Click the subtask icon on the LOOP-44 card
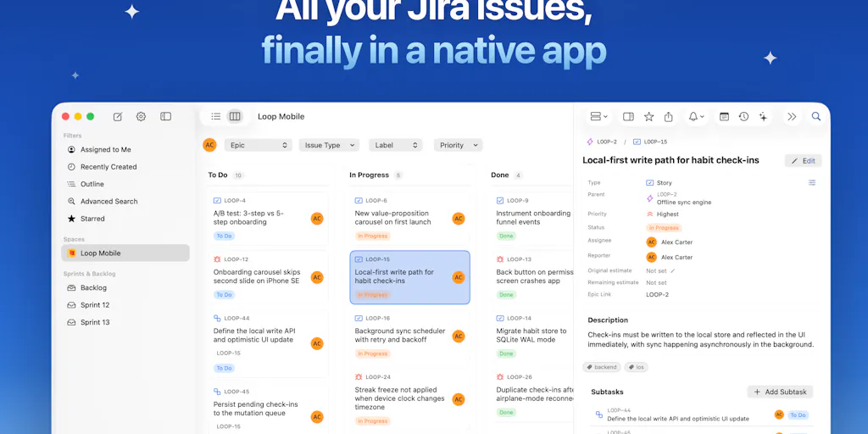868x434 pixels. tap(217, 318)
